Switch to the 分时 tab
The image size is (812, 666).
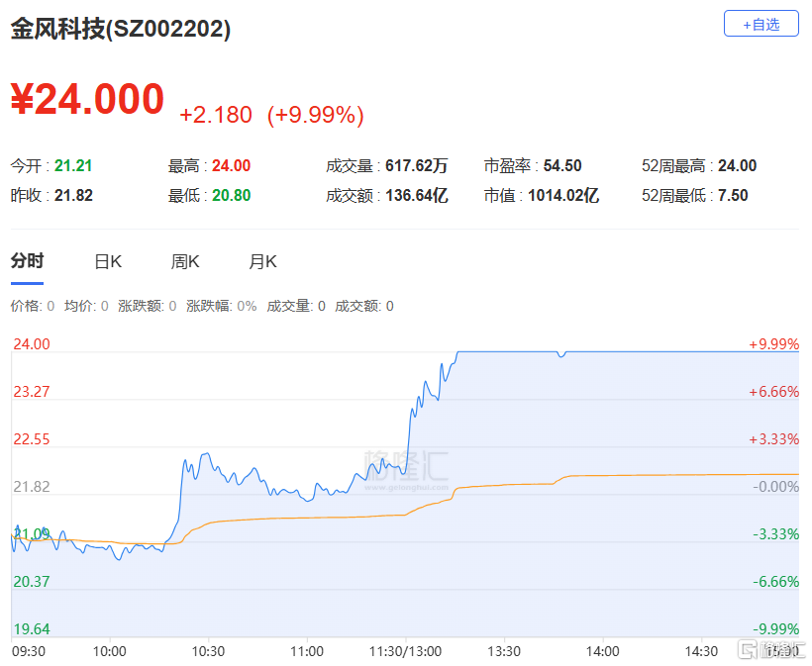coord(27,261)
